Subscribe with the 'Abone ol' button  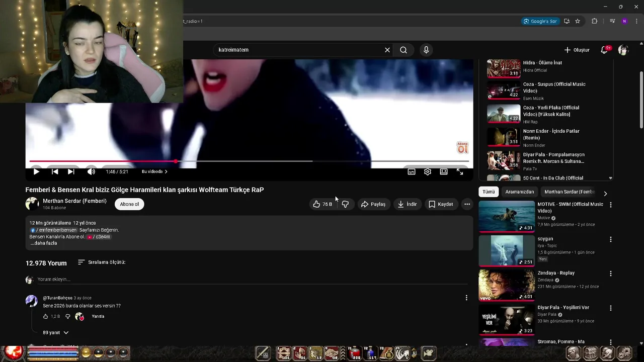129,204
